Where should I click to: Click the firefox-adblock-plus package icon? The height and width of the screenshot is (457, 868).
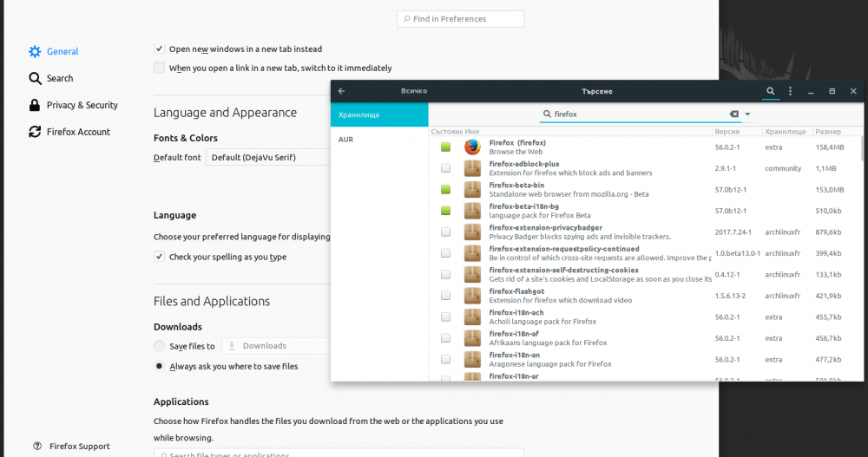(x=472, y=168)
